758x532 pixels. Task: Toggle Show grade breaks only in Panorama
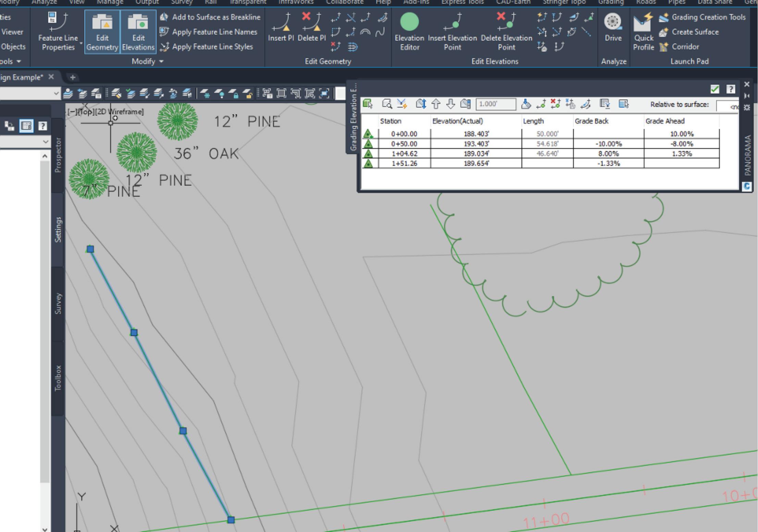(605, 104)
